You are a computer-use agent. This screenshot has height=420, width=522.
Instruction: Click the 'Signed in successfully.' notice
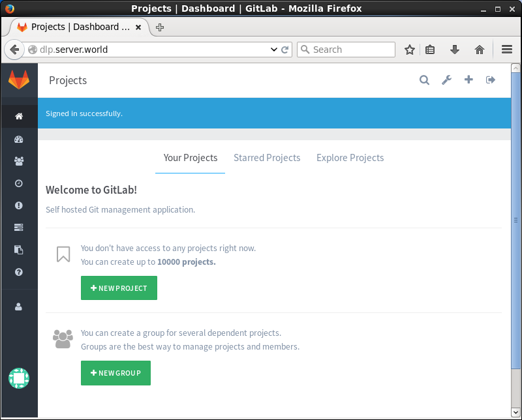(x=84, y=113)
